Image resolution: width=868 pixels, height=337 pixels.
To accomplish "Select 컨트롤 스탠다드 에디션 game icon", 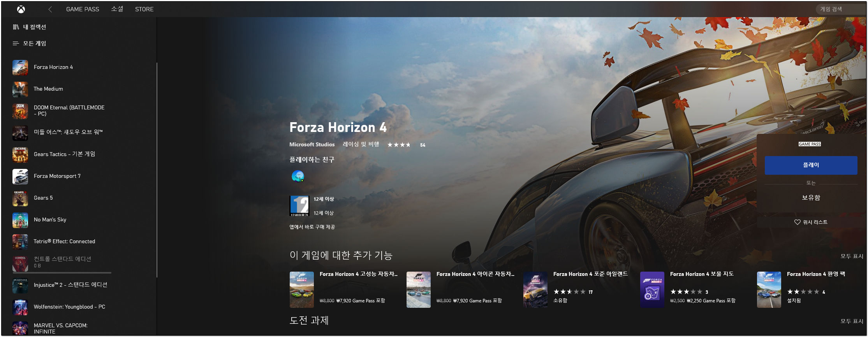I will click(x=20, y=263).
